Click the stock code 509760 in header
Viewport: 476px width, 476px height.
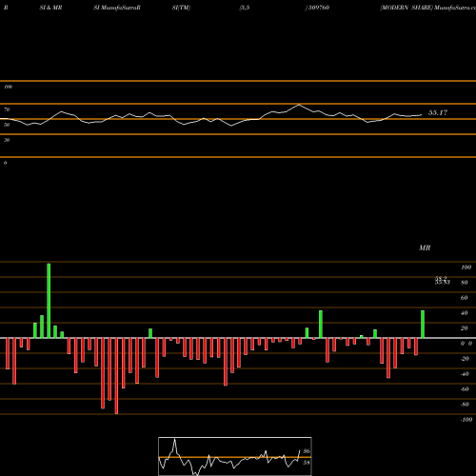pos(319,8)
